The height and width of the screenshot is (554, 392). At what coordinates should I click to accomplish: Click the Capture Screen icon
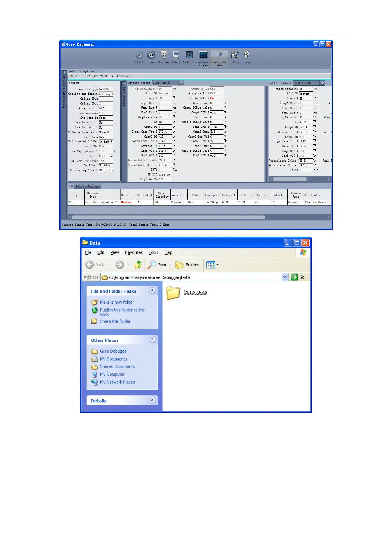click(x=203, y=55)
